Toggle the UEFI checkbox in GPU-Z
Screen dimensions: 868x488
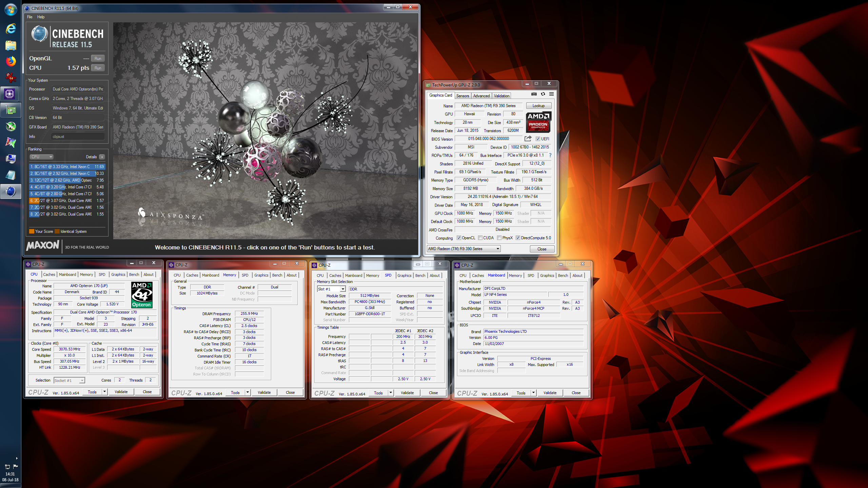click(538, 139)
